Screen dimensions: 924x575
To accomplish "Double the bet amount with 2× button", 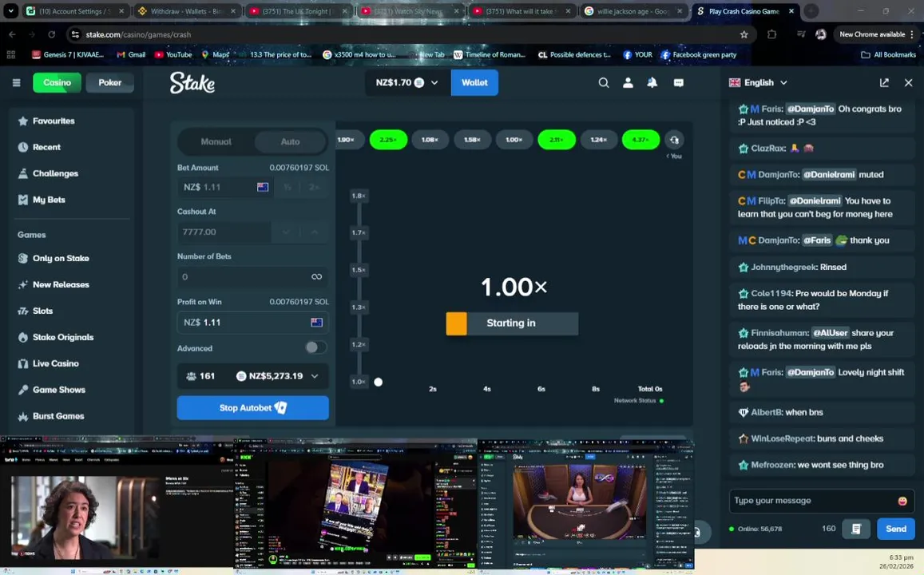I will point(314,187).
